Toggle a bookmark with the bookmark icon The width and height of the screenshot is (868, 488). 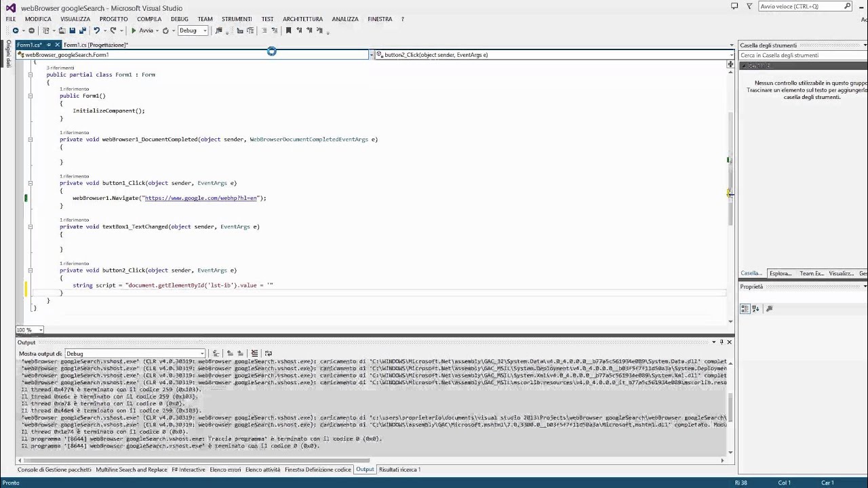tap(288, 30)
